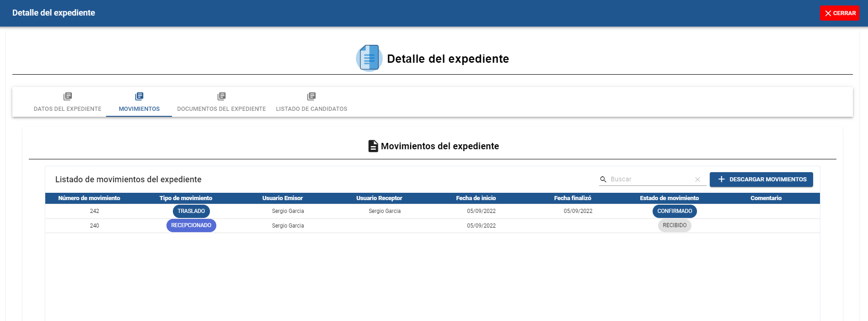
Task: Click the RECIBIDO status badge
Action: (x=675, y=225)
